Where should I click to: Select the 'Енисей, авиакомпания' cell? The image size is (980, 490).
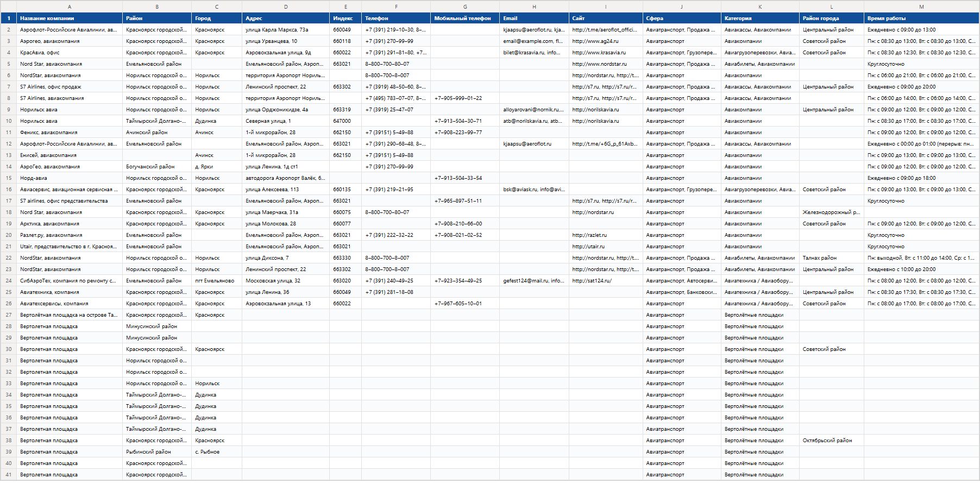pyautogui.click(x=70, y=155)
